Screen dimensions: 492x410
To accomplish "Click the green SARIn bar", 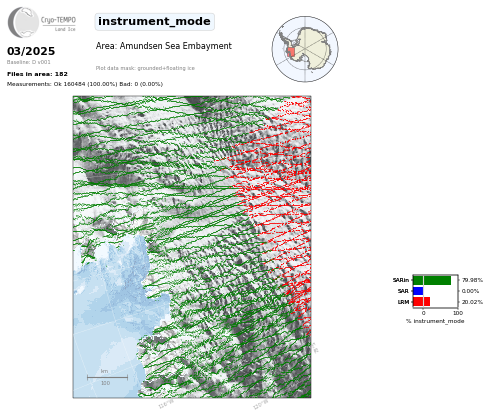I will coord(432,280).
